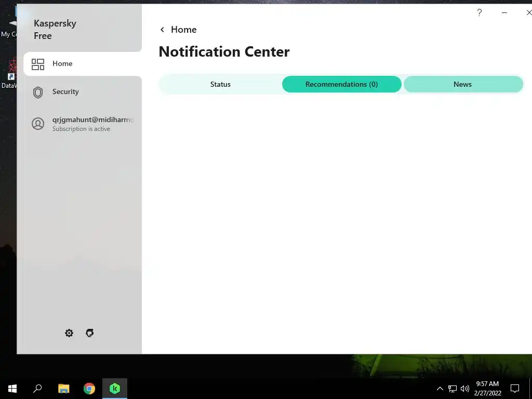This screenshot has height=399, width=532.
Task: Click the Notification Center heading
Action: (x=224, y=51)
